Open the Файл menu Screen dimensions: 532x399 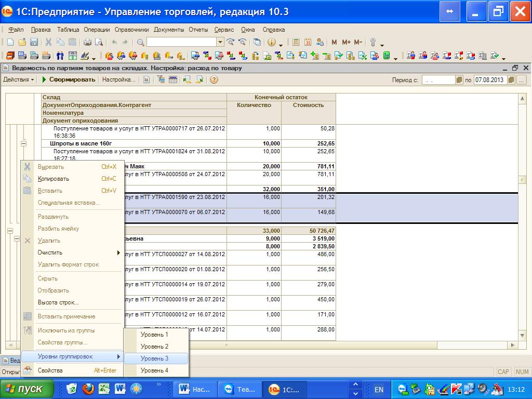(16, 30)
